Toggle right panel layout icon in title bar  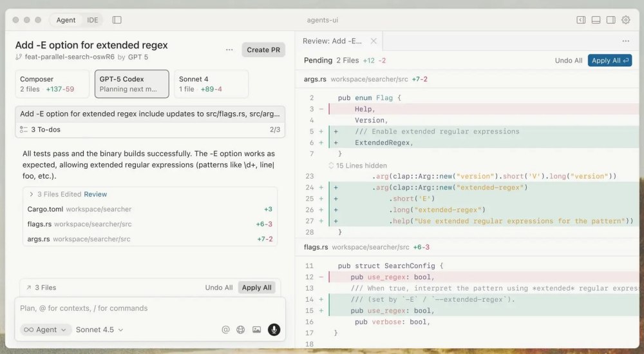click(x=611, y=20)
